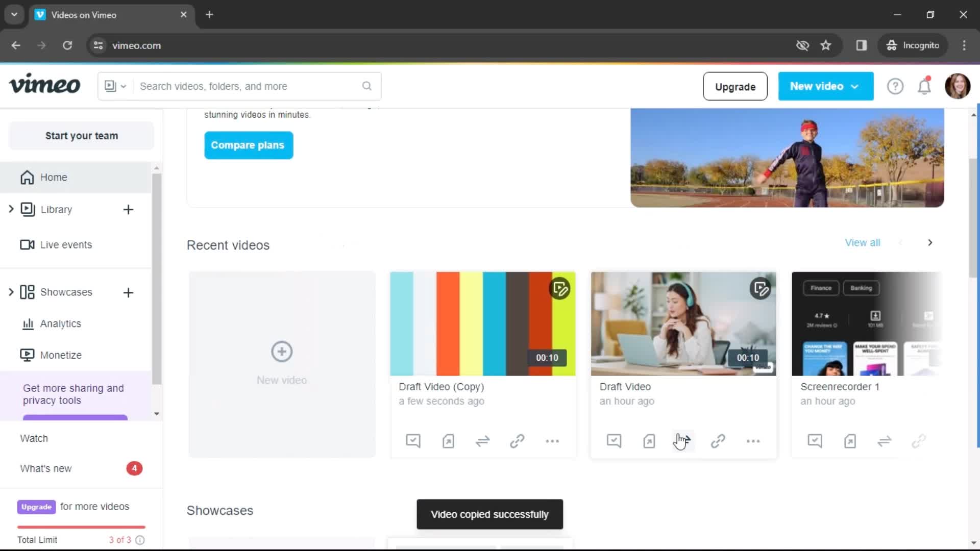This screenshot has height=551, width=980.
Task: Open the New video dropdown
Action: [825, 86]
